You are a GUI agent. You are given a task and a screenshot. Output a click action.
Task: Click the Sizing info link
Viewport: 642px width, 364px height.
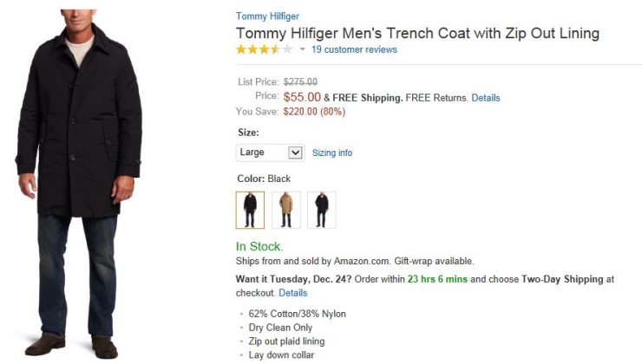(x=332, y=153)
